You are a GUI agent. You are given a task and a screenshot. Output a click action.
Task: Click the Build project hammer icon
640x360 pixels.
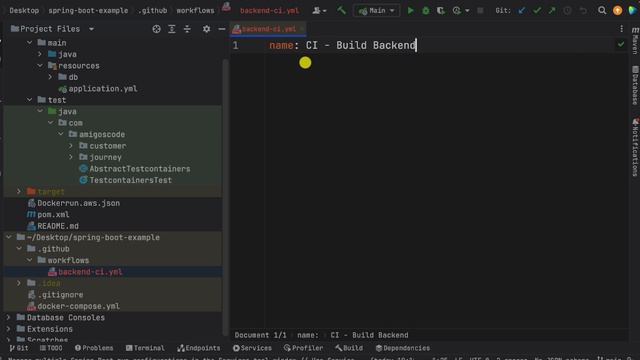pos(341,11)
